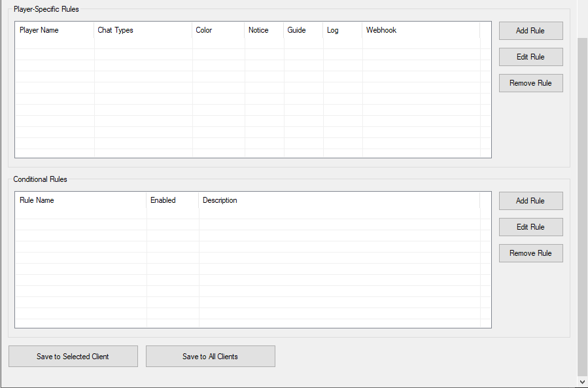This screenshot has height=388, width=588.
Task: Click Remove Rule in Player-Specific Rules section
Action: [x=530, y=82]
